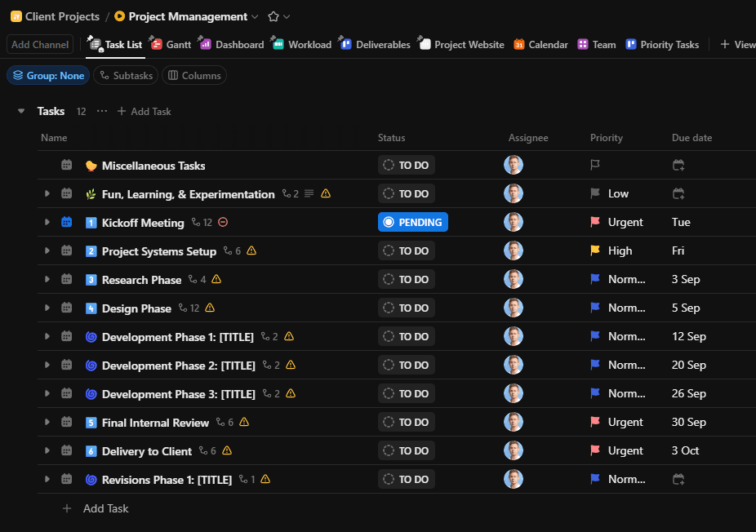Switch to the Gantt tab

coord(171,44)
